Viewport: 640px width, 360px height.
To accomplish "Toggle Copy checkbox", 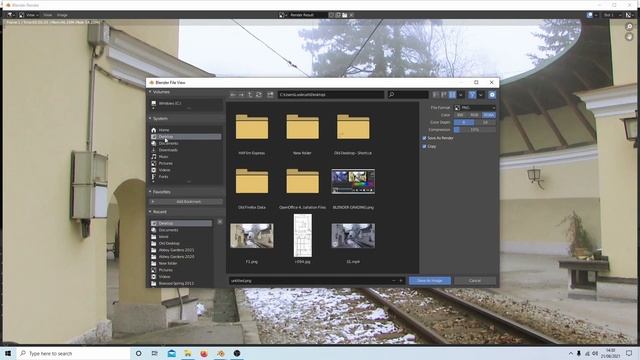I will 424,147.
